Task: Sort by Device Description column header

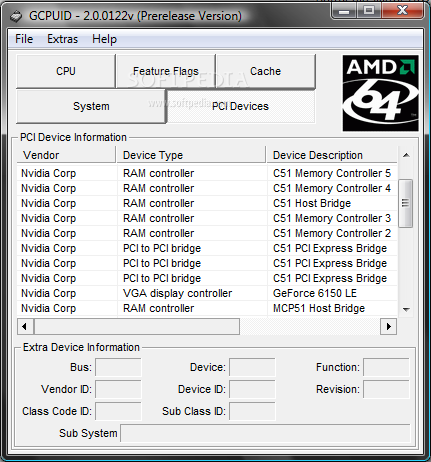Action: [332, 155]
